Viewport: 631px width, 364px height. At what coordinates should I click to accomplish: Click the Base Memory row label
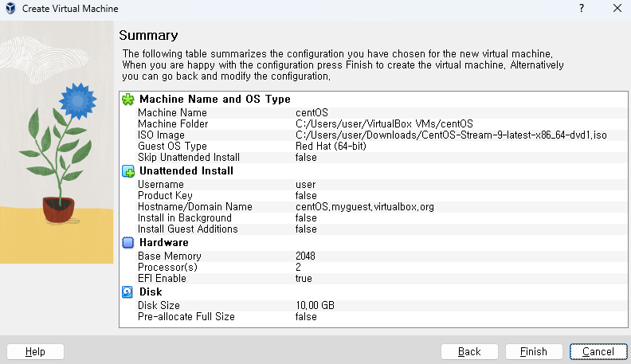pyautogui.click(x=170, y=256)
